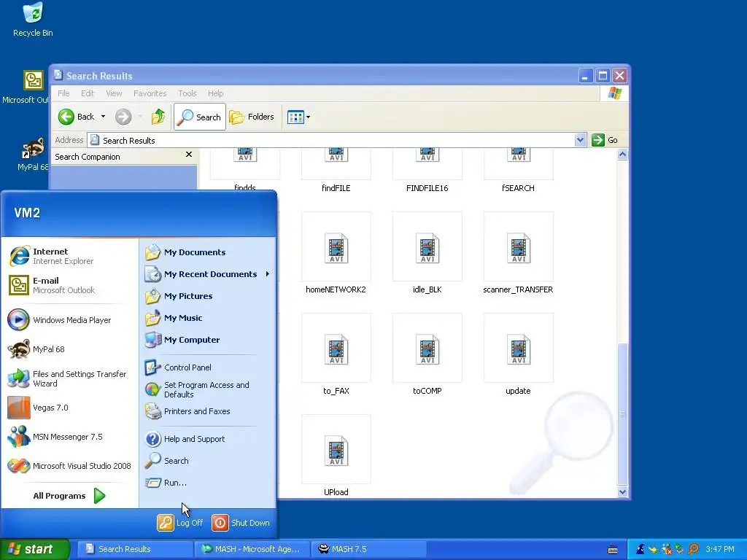Open Printers and Faxes
This screenshot has width=747, height=560.
pos(208,411)
